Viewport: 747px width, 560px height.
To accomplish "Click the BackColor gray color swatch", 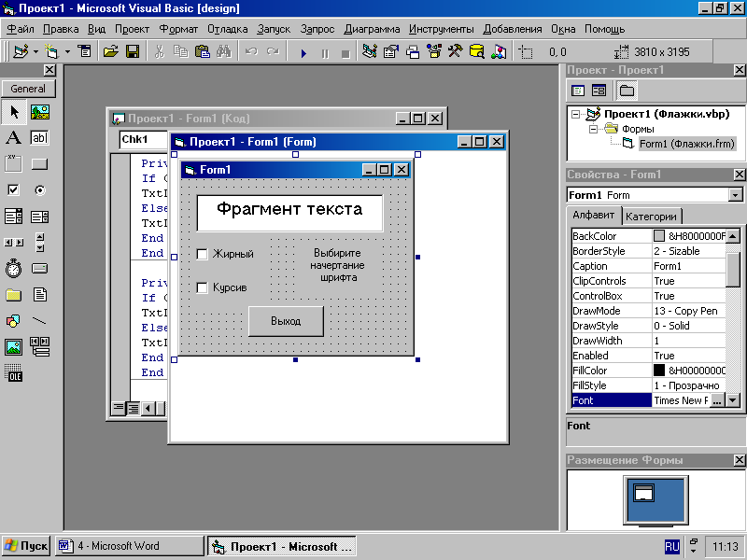I will (x=659, y=236).
